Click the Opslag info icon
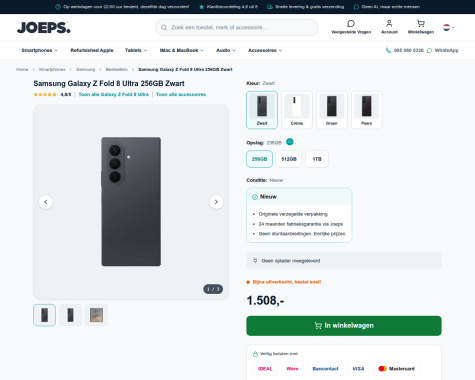Viewport: 475px width, 380px height. pos(290,142)
